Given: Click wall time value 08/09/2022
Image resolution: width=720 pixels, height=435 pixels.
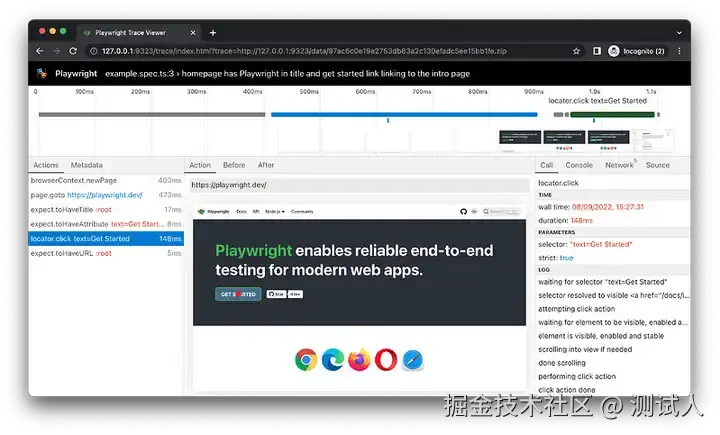Looking at the screenshot, I should tap(608, 207).
